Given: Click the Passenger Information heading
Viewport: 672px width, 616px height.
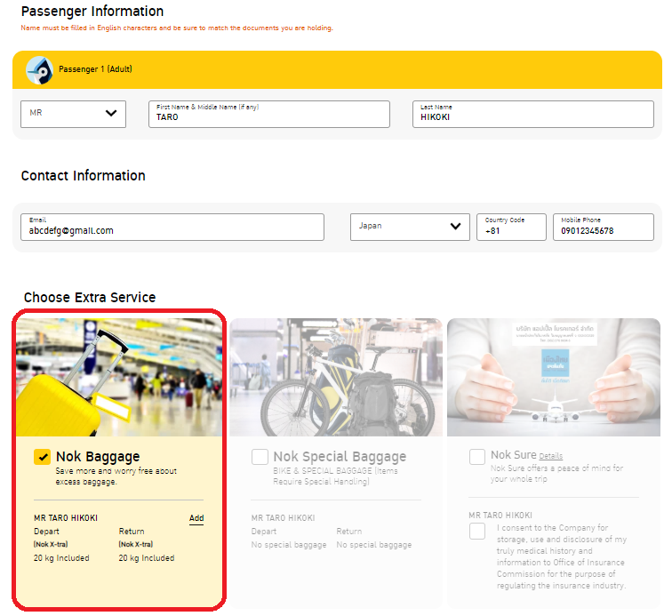Looking at the screenshot, I should 92,12.
